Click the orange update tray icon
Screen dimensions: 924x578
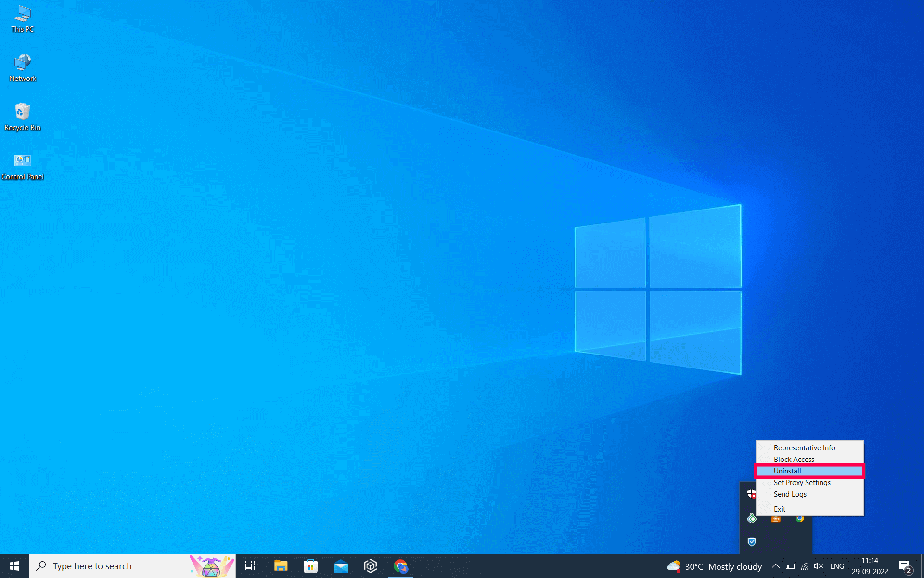tap(775, 519)
